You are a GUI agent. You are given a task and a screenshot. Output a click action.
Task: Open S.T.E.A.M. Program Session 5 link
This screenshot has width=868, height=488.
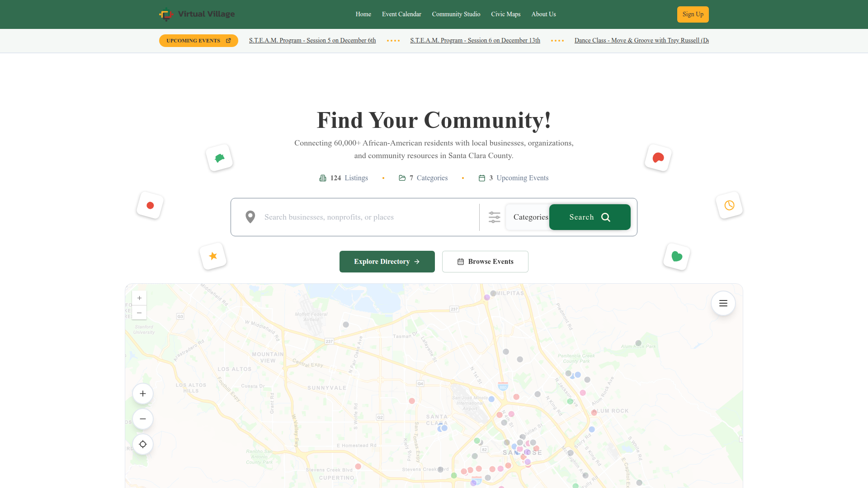[312, 40]
